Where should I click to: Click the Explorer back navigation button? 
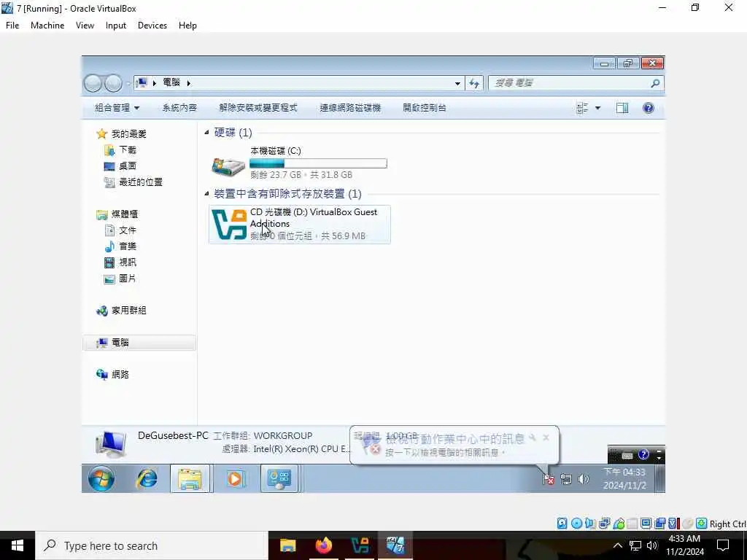click(x=93, y=83)
